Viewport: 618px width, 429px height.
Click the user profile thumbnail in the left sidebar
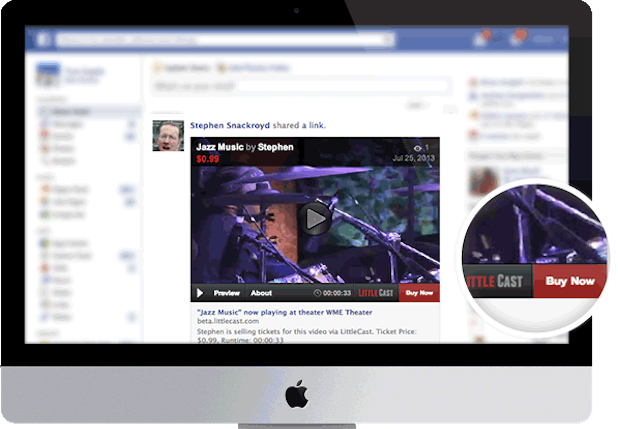[43, 74]
